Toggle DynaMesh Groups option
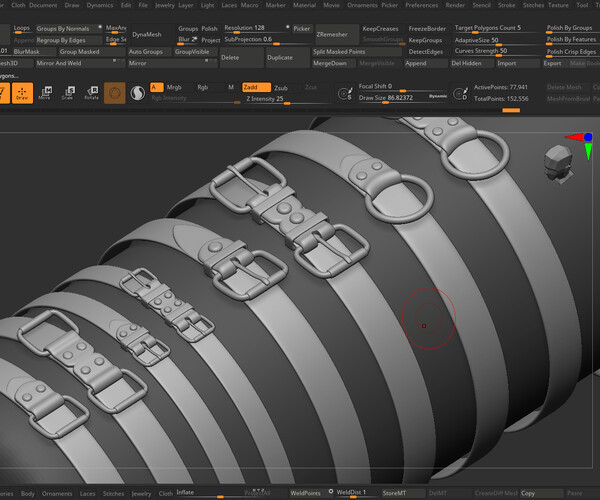Viewport: 600px width, 500px height. tap(188, 29)
